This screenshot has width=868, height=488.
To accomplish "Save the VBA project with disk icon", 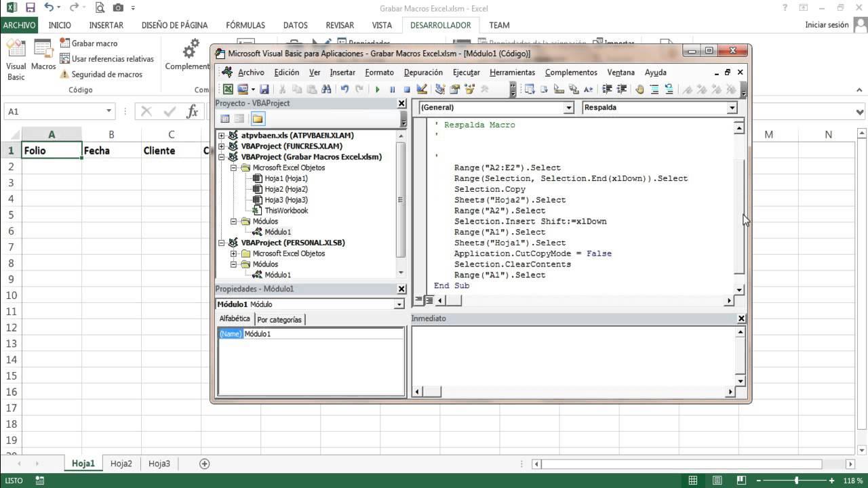I will (x=264, y=89).
